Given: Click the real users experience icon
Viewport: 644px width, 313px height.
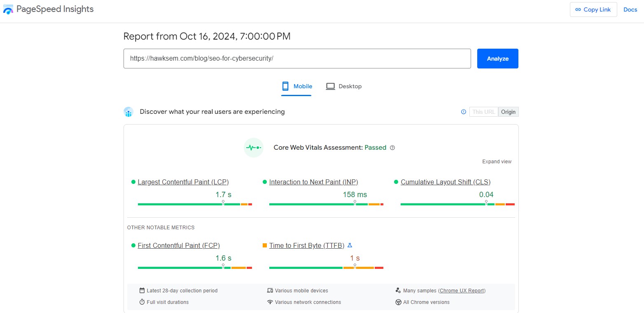Looking at the screenshot, I should tap(128, 112).
